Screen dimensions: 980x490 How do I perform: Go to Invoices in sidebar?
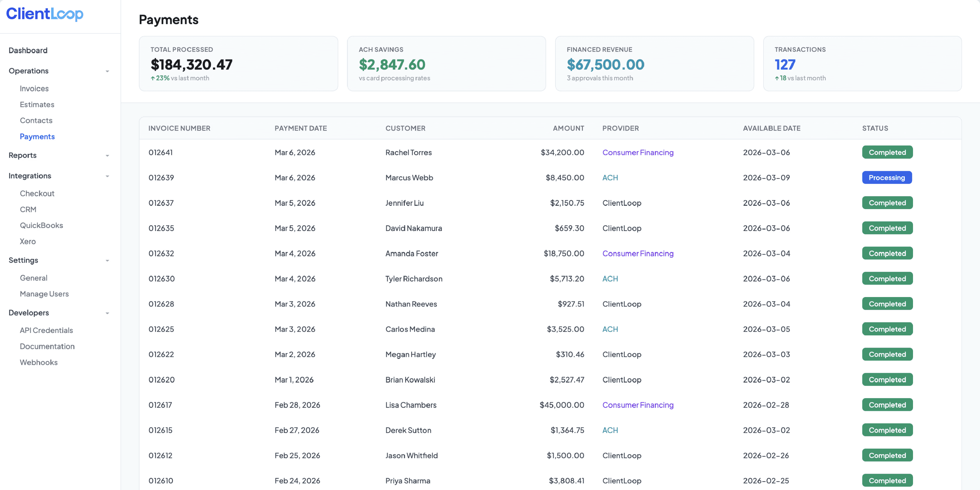tap(34, 89)
